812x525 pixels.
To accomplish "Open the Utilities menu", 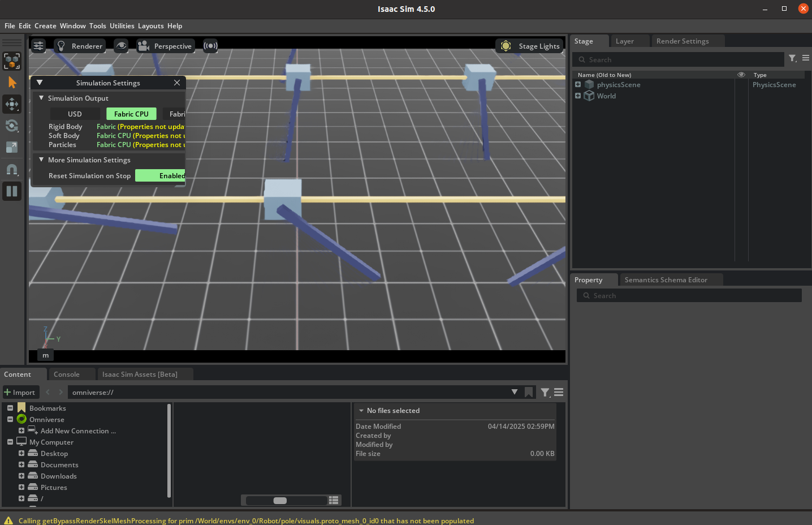I will (122, 26).
